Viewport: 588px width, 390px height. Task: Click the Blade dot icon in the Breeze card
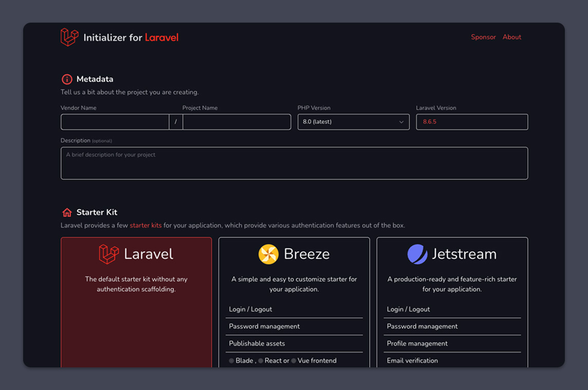coord(231,361)
